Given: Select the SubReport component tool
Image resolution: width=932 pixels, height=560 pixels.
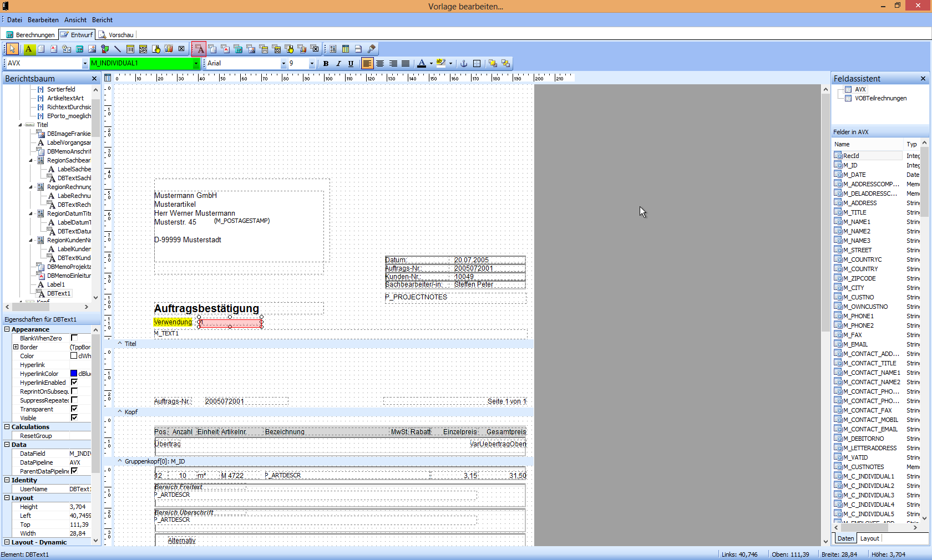Looking at the screenshot, I should pos(346,49).
